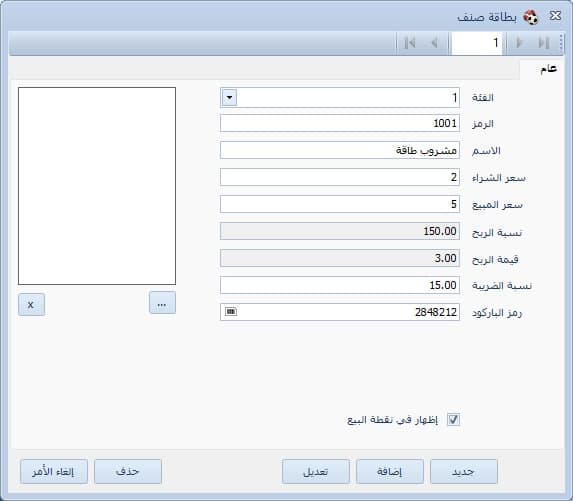The width and height of the screenshot is (573, 501).
Task: Go to previous record arrow
Action: click(x=435, y=43)
